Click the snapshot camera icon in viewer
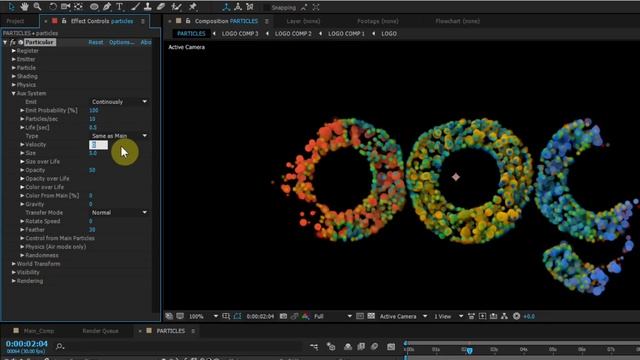Viewport: 640px width, 360px height. pos(283,316)
